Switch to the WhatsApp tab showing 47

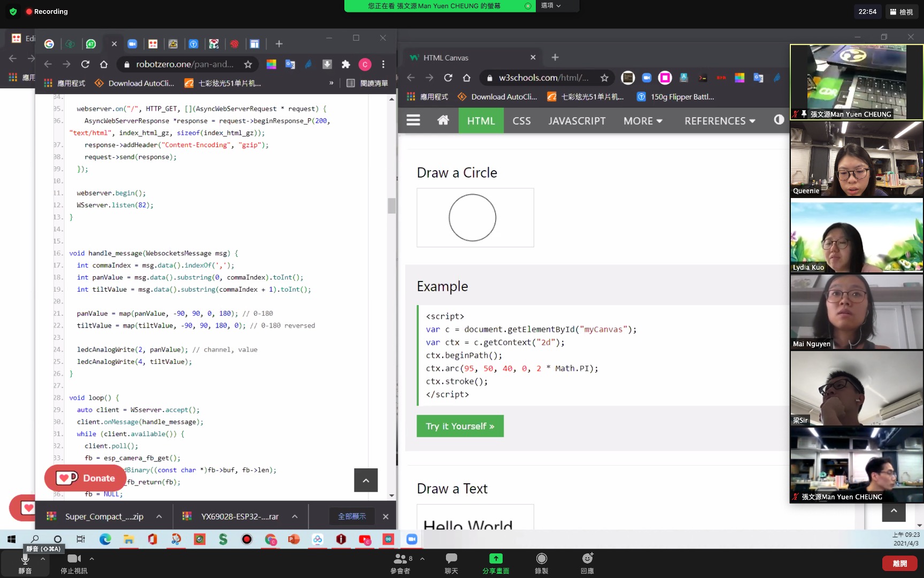[x=91, y=44]
